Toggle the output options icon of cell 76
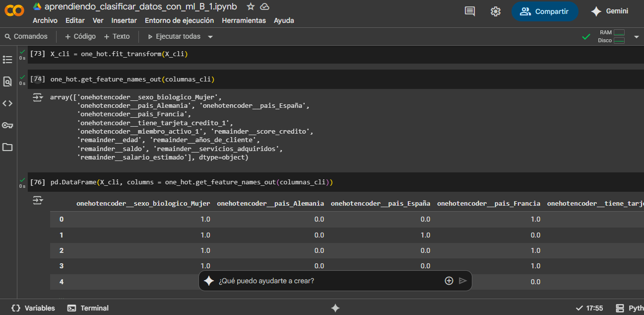This screenshot has height=315, width=644. tap(38, 200)
